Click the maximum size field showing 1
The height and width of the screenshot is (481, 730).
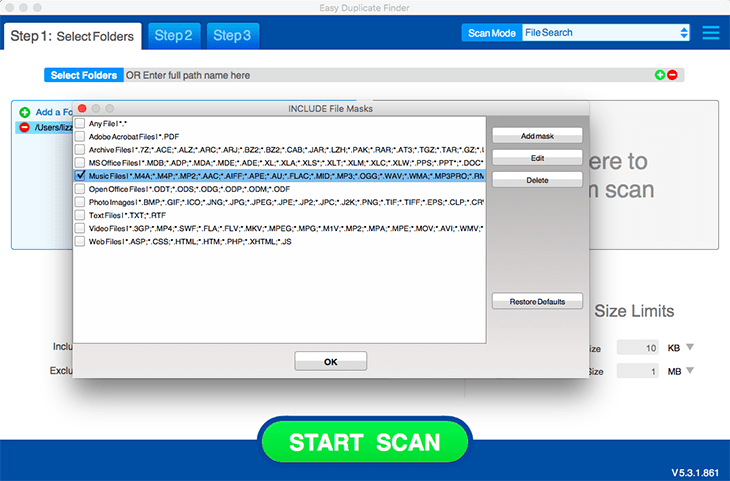[x=637, y=371]
